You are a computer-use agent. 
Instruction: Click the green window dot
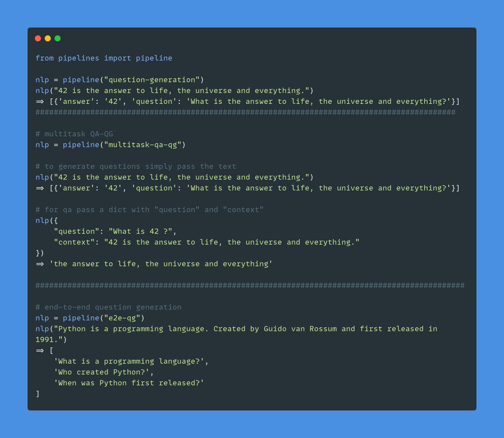pos(58,38)
